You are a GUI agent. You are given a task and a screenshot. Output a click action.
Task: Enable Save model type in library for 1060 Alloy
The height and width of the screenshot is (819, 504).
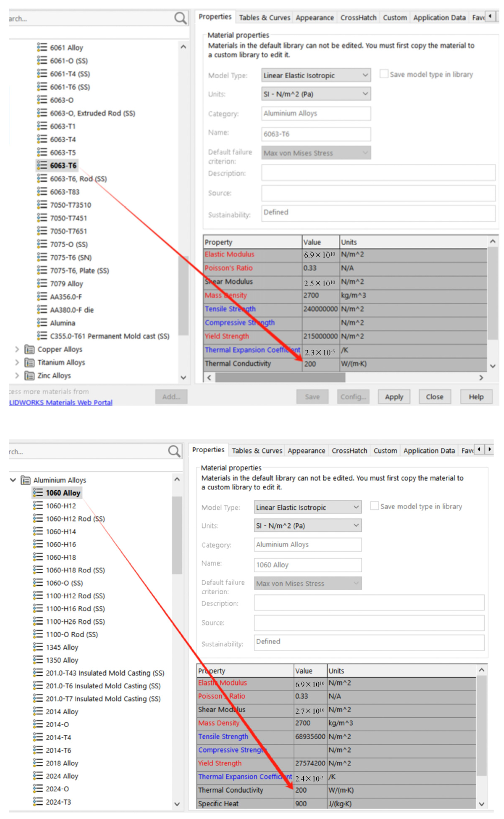coord(374,506)
